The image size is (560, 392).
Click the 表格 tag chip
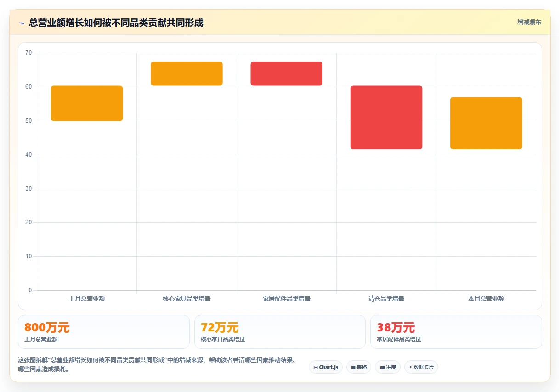[x=359, y=367]
